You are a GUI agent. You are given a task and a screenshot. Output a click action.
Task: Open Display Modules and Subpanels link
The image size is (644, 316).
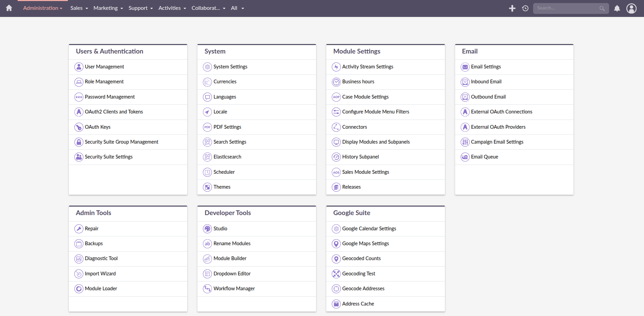click(376, 142)
